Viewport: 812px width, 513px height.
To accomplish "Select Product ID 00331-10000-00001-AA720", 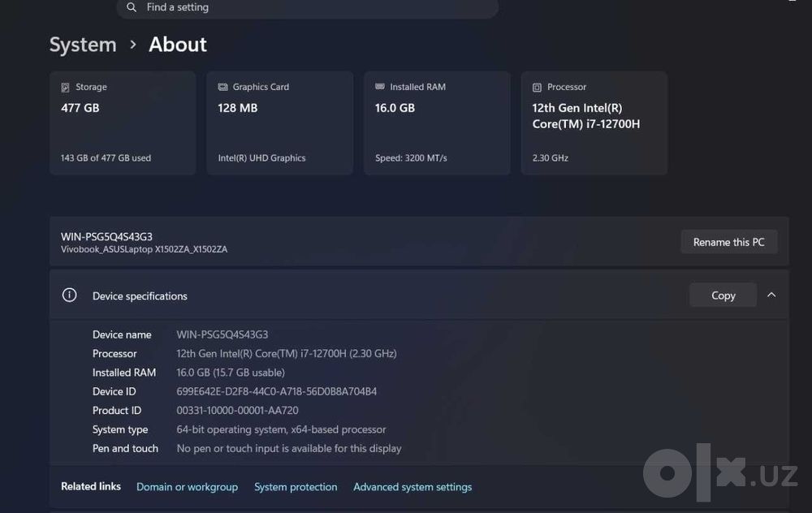I will pyautogui.click(x=237, y=411).
